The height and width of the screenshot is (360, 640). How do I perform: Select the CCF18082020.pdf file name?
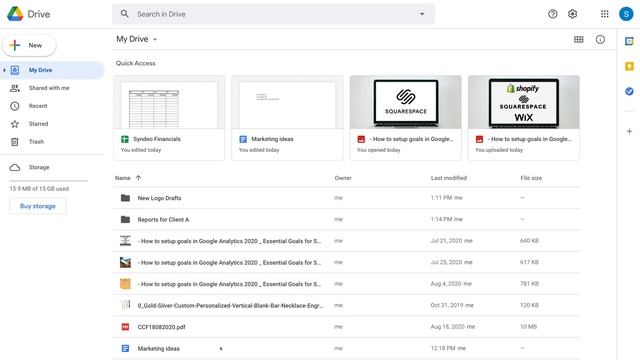161,327
